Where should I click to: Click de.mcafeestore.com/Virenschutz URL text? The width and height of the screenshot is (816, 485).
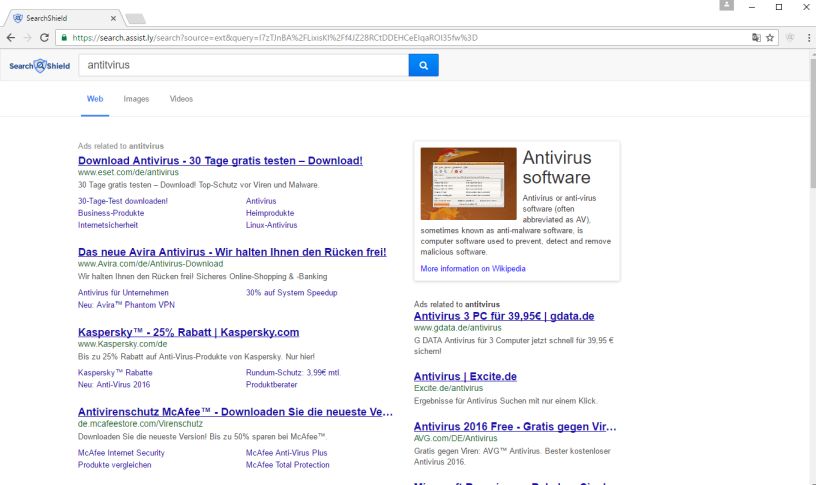[x=141, y=424]
